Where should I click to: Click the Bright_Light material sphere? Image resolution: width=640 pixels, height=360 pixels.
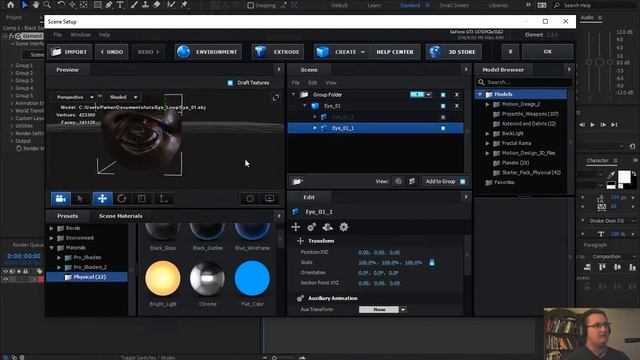pyautogui.click(x=163, y=278)
